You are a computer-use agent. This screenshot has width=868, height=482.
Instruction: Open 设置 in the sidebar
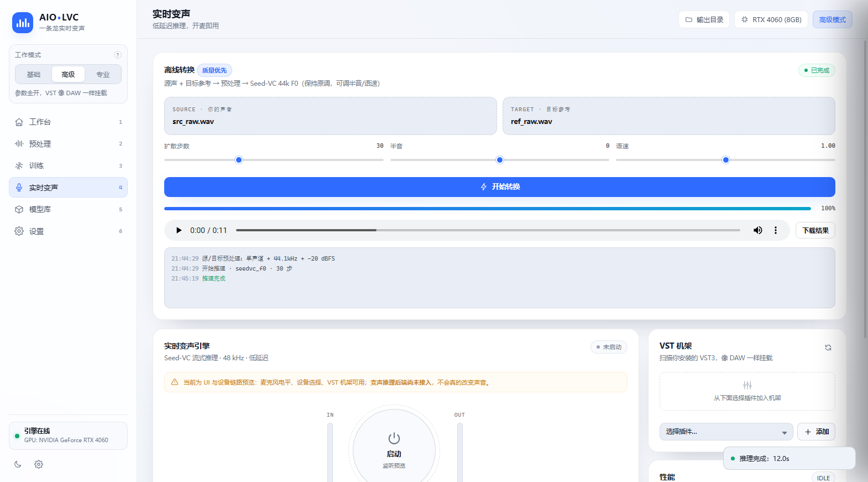(x=68, y=231)
